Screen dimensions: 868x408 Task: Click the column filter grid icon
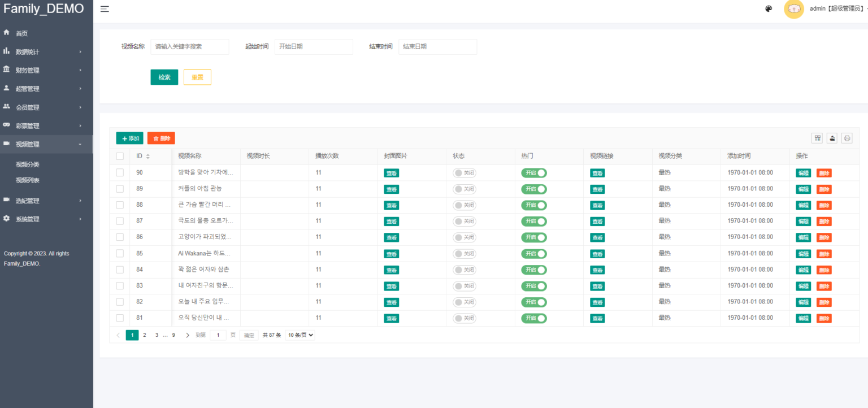817,138
